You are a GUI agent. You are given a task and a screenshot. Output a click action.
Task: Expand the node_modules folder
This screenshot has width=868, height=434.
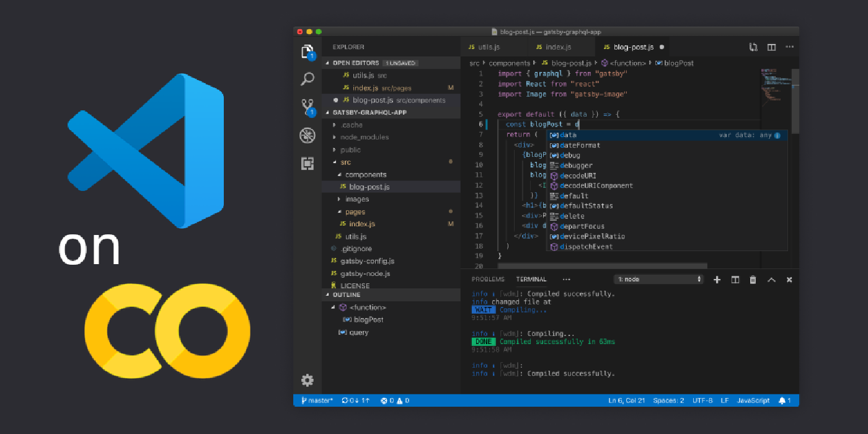365,137
